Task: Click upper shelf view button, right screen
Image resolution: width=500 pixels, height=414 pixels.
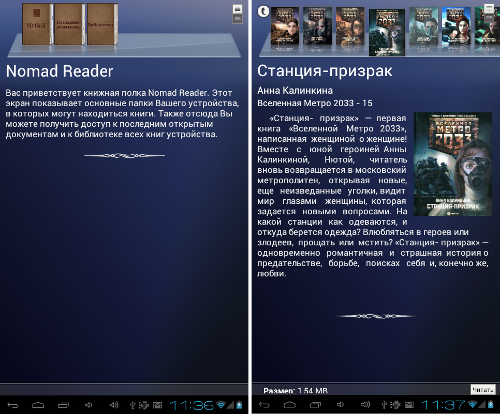Action: click(489, 8)
